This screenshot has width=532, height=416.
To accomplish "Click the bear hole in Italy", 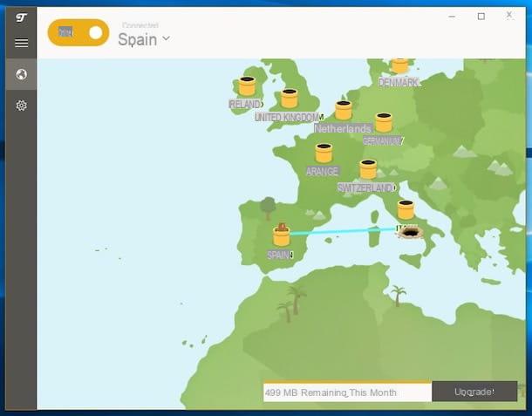I will coord(410,233).
